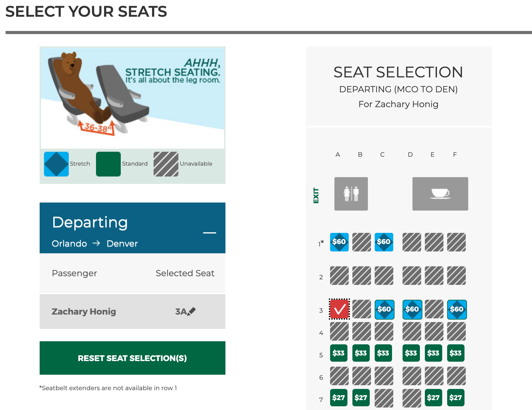
Task: Click the Departing Orlando to Denver header
Action: pos(124,228)
